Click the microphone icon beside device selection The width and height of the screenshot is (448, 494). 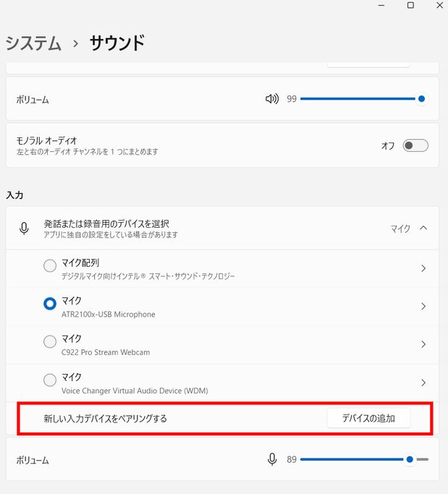click(24, 229)
